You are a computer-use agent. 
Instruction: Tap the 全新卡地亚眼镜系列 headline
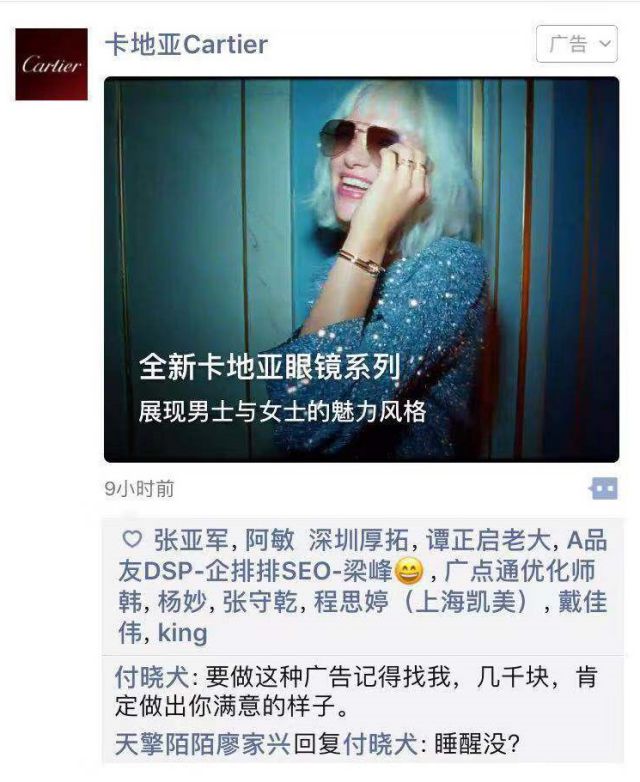pos(269,368)
